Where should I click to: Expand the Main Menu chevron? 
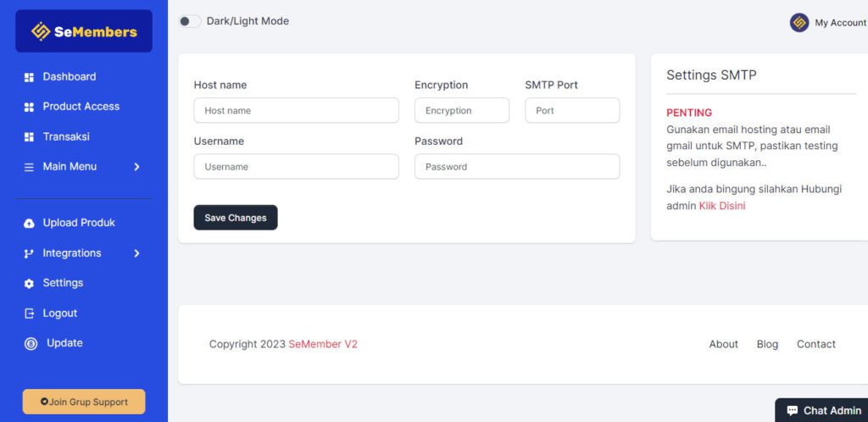pyautogui.click(x=136, y=167)
